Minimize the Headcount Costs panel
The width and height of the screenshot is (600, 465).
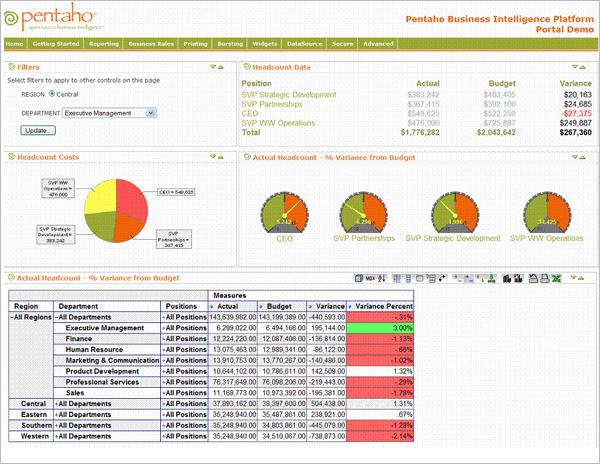tap(213, 157)
